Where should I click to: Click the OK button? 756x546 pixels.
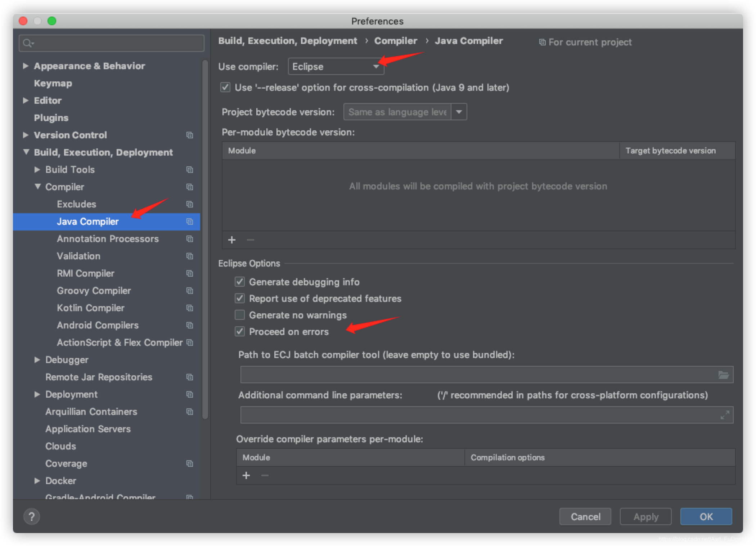[706, 516]
